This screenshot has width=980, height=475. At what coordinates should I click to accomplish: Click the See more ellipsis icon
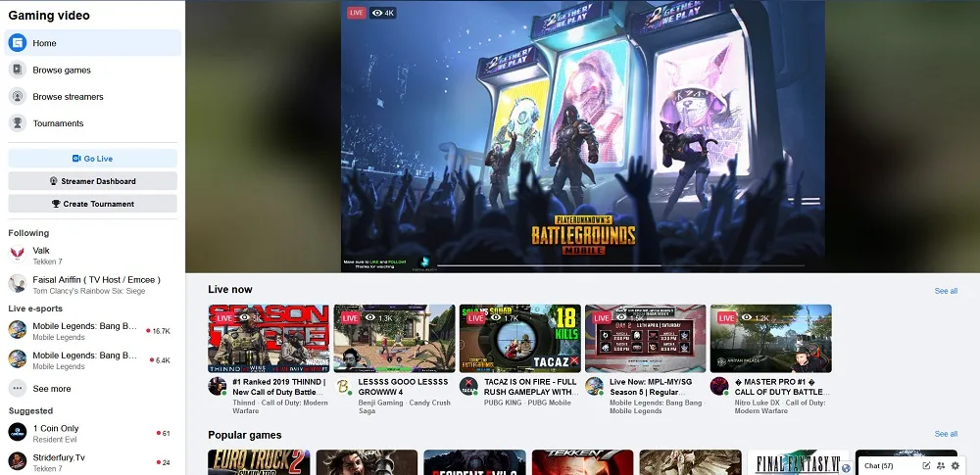coord(18,388)
